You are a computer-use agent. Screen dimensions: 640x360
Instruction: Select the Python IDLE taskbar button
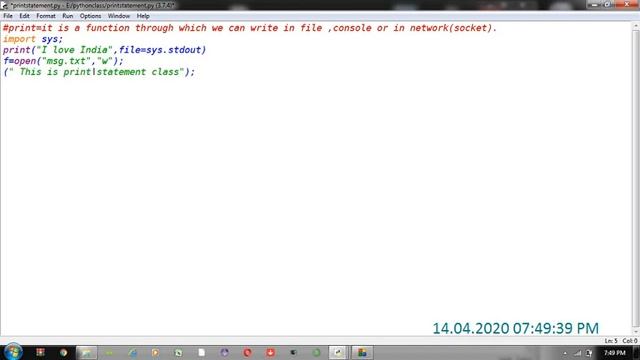click(338, 353)
